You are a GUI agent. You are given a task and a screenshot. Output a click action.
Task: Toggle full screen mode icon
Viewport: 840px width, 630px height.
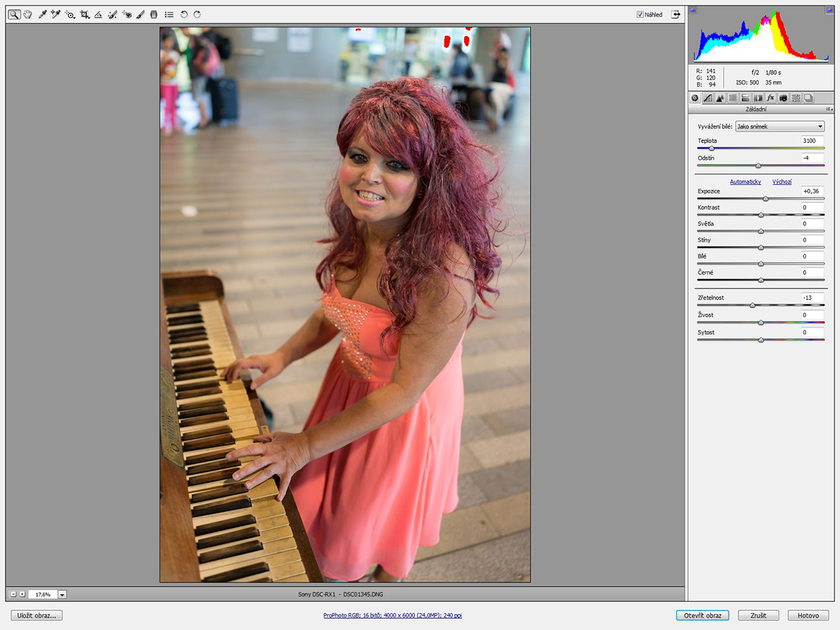pos(675,14)
